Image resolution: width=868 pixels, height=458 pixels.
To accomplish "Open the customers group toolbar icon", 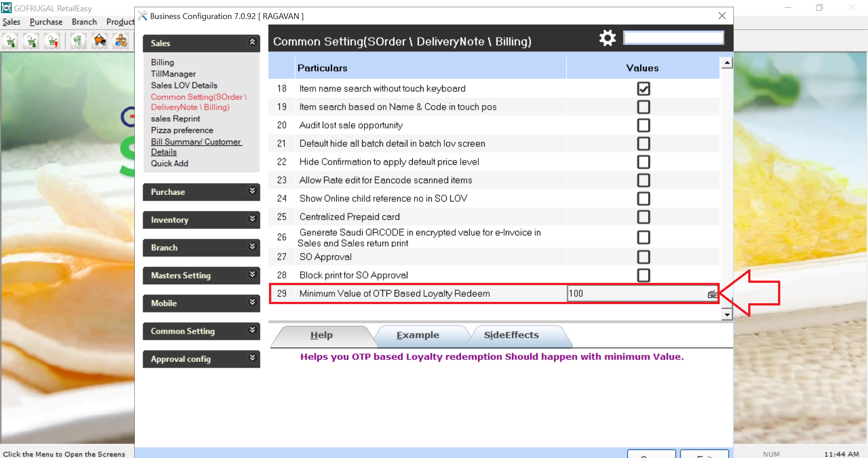I will pos(121,41).
